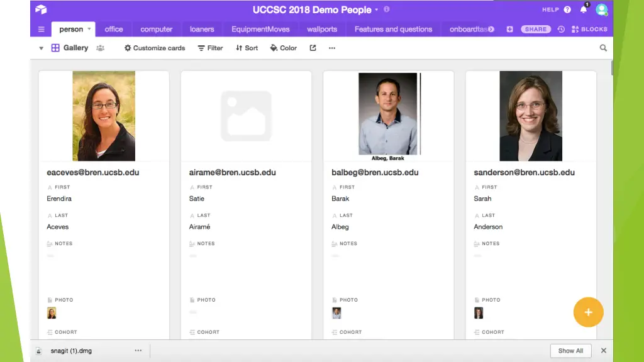Click the base info icon beside title
This screenshot has height=362, width=644.
click(387, 9)
